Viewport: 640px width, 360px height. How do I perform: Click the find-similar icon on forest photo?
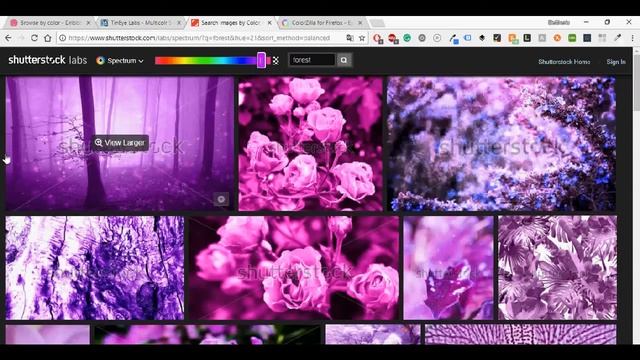(x=221, y=199)
